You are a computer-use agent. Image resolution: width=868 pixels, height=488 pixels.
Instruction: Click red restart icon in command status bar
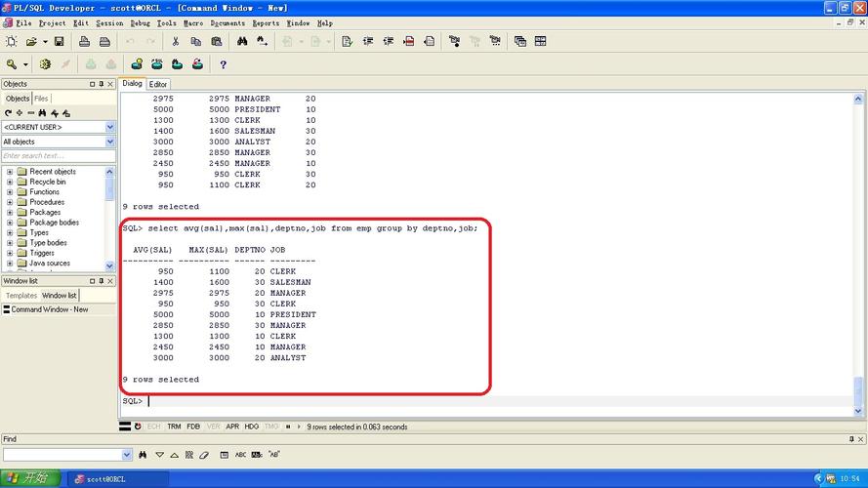click(138, 427)
